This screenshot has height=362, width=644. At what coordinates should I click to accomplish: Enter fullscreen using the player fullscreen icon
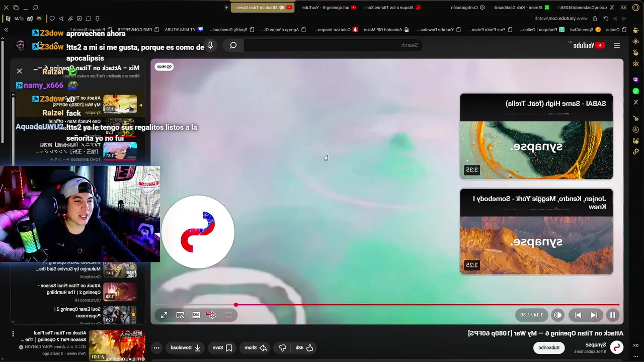164,315
